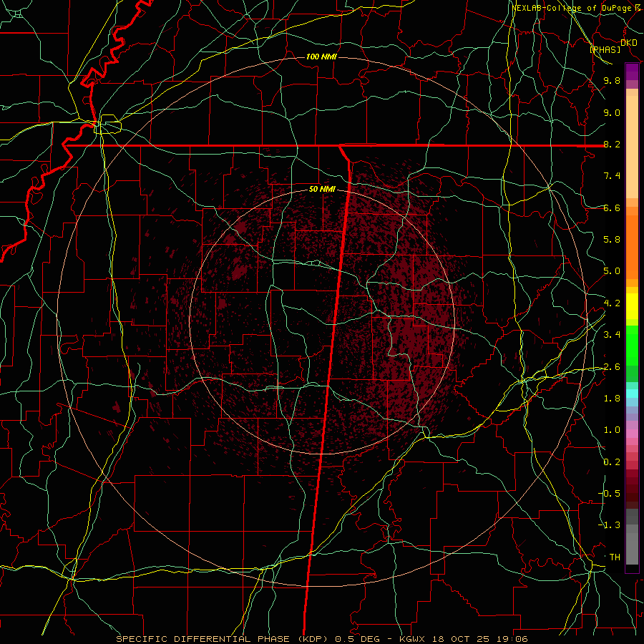Click the "100 NMI" range ring label
644x644 pixels.
click(x=321, y=57)
